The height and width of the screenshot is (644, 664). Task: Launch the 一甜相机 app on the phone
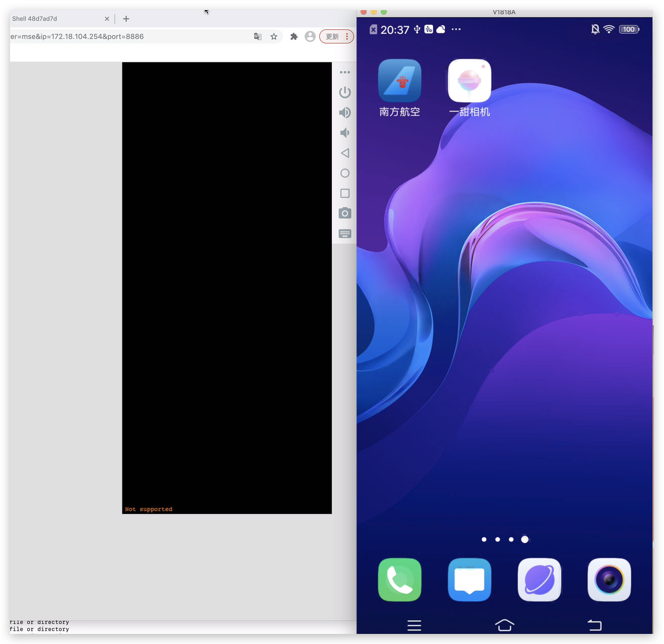[469, 88]
